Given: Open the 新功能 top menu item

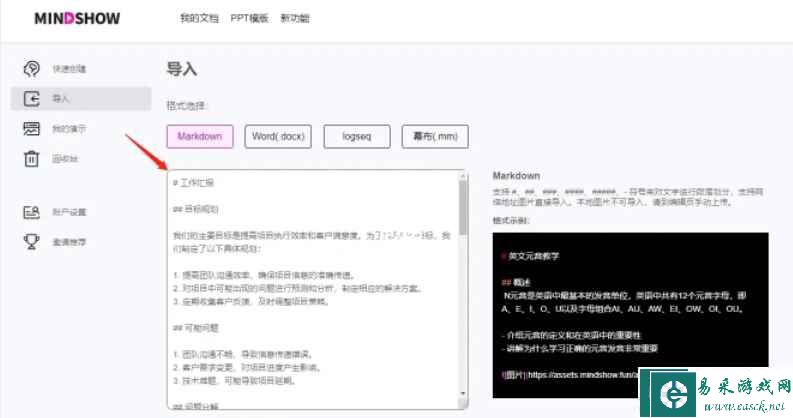Looking at the screenshot, I should (x=294, y=18).
